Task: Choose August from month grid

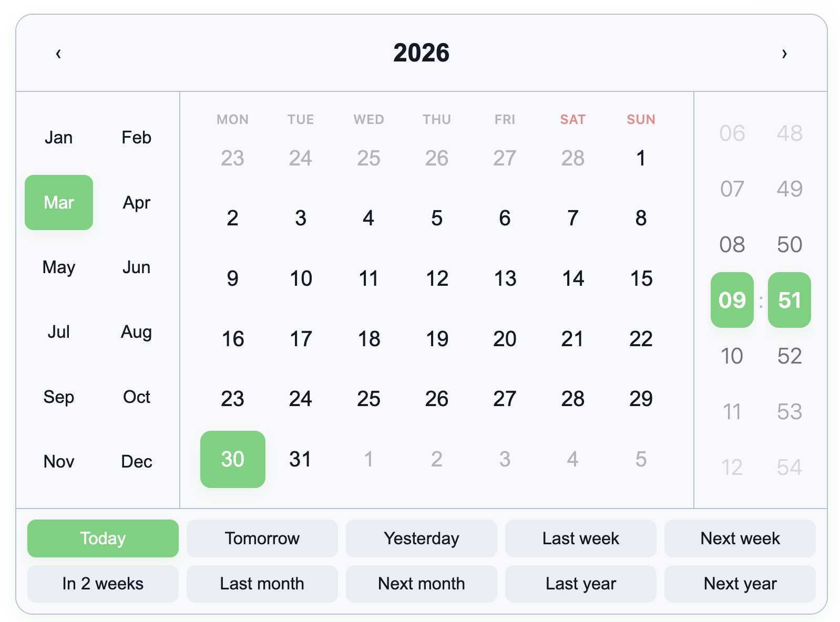Action: [136, 332]
